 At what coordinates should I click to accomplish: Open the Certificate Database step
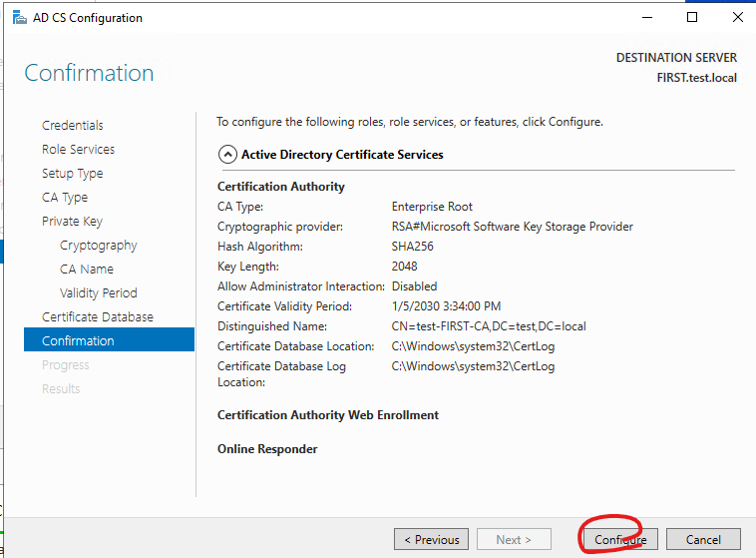point(98,317)
